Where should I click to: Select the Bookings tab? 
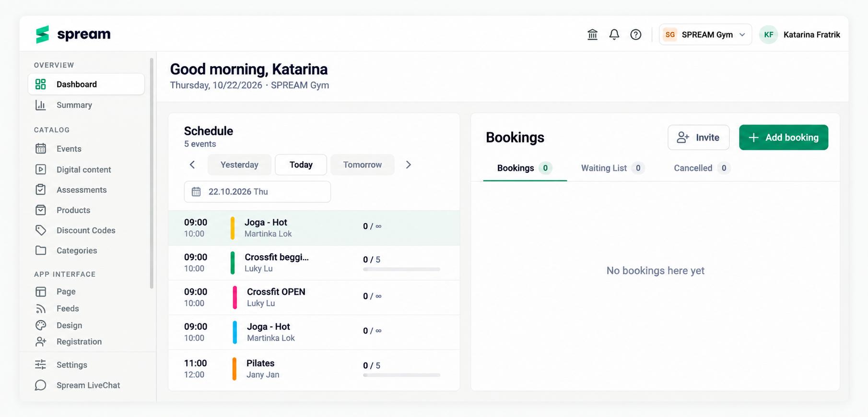[525, 168]
